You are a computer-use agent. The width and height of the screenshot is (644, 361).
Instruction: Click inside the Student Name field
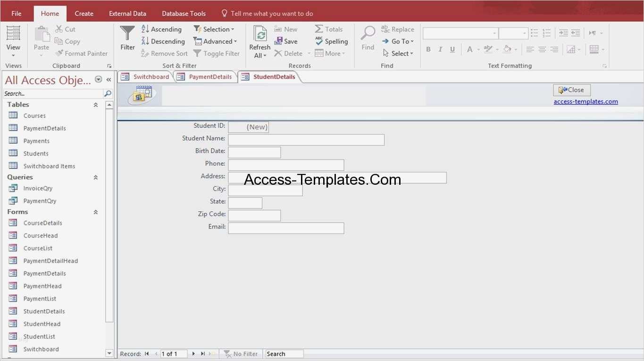pos(306,139)
